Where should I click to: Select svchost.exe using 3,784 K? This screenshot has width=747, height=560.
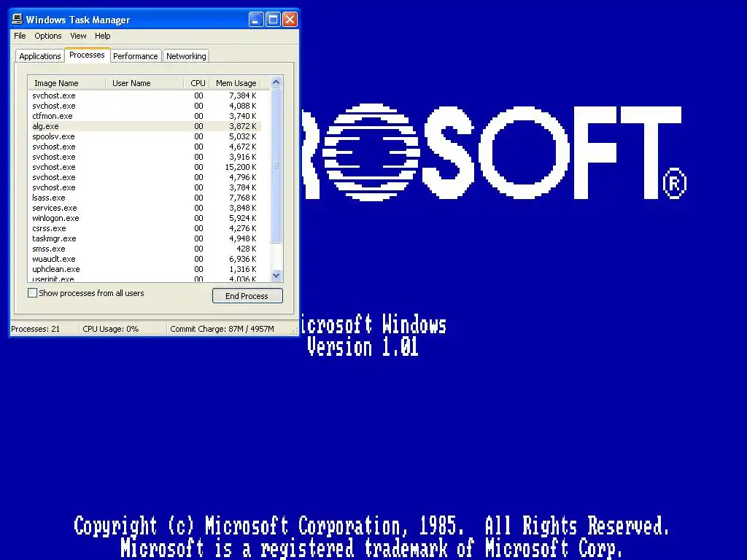point(145,187)
